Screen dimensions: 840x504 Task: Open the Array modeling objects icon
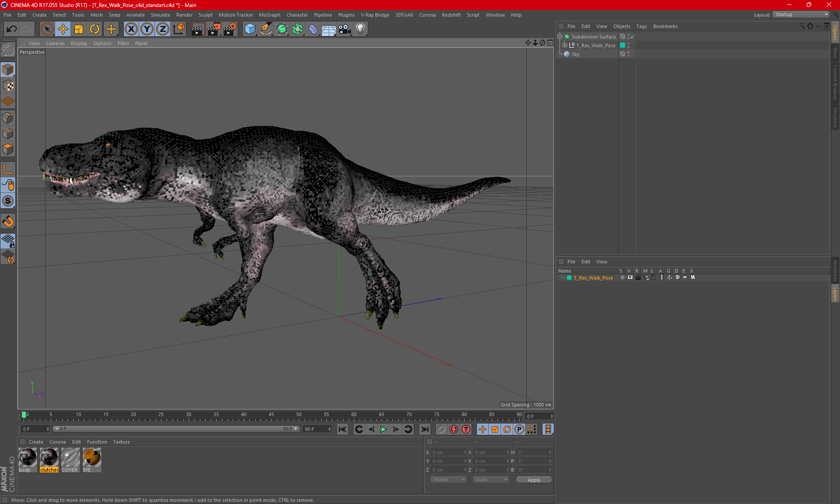click(x=297, y=29)
